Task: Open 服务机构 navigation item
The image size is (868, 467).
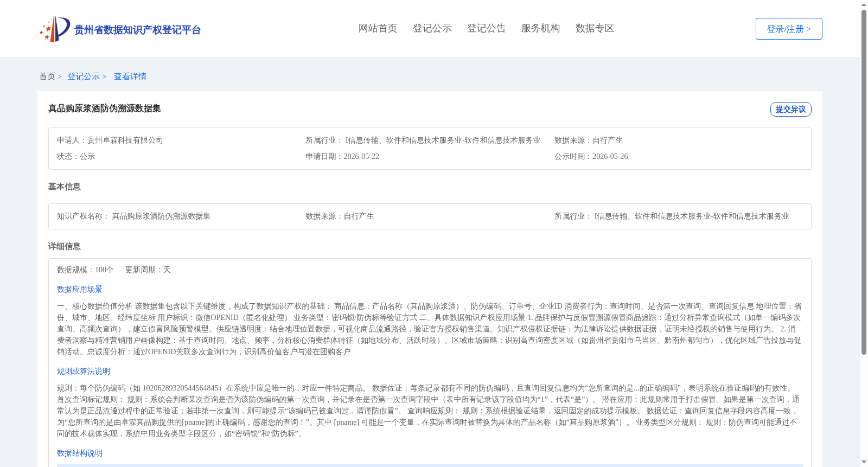Action: (540, 28)
